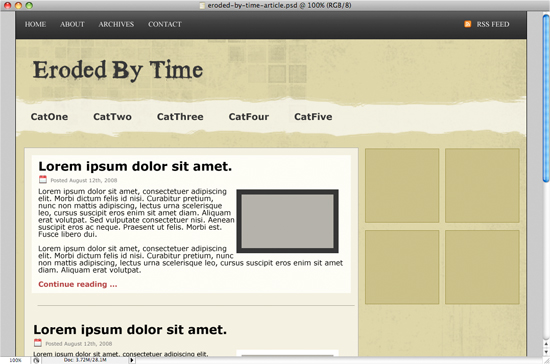Viewport: 550px width, 364px height.
Task: Click the bottom-left sidebar ad block
Action: click(402, 267)
